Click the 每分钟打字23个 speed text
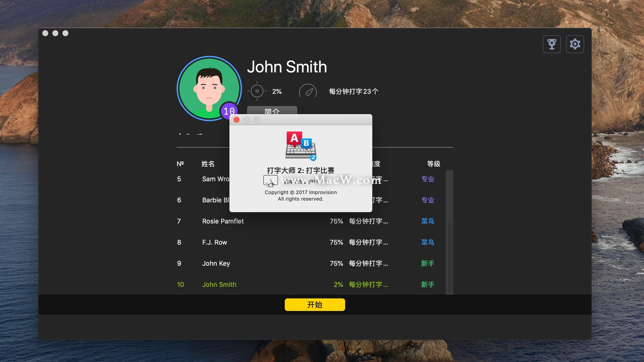The height and width of the screenshot is (362, 644). tap(354, 92)
